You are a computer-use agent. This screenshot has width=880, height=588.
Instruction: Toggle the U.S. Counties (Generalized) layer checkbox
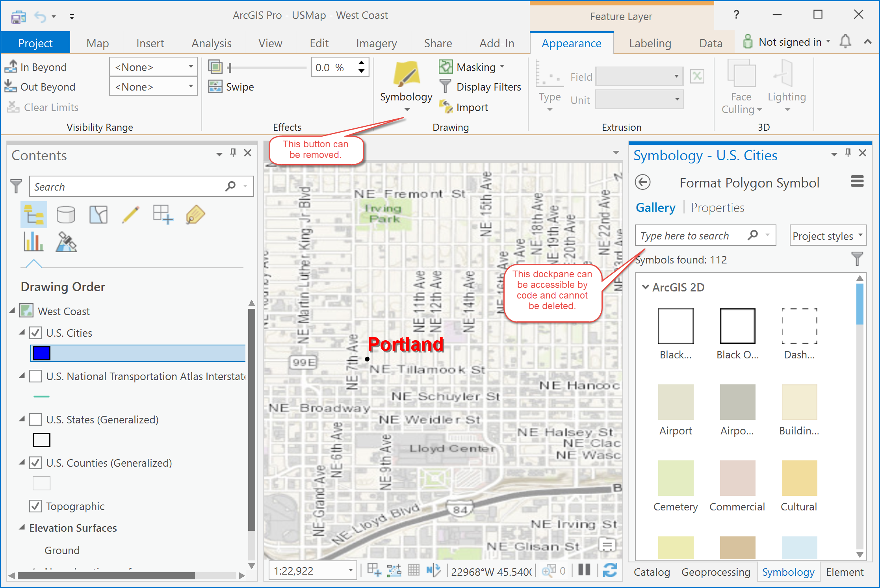click(x=35, y=463)
